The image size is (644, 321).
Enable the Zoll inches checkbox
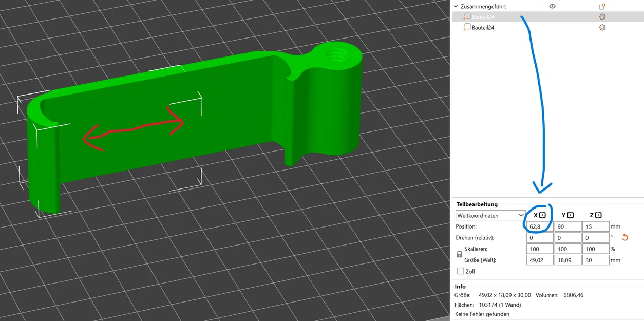pyautogui.click(x=461, y=271)
